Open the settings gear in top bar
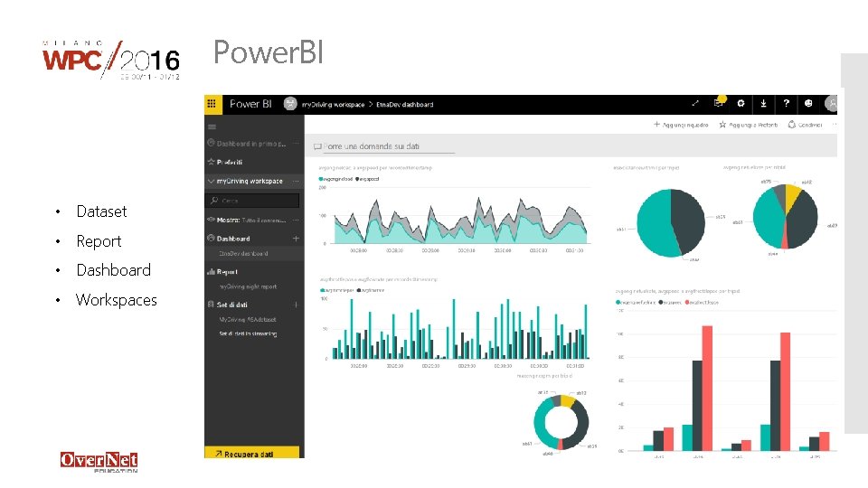The width and height of the screenshot is (868, 488). point(741,103)
